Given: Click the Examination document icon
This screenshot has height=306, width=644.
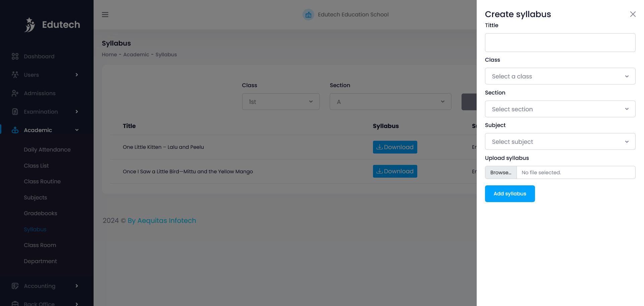Looking at the screenshot, I should pos(15,112).
